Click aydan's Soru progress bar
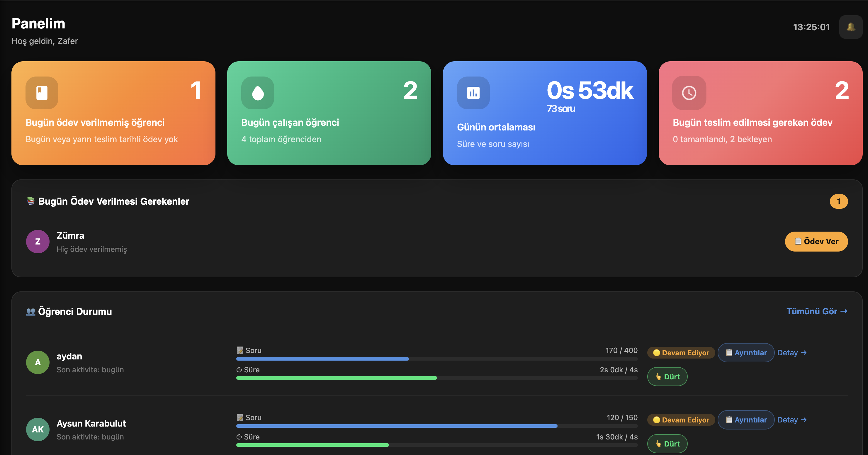The image size is (868, 455). point(437,359)
